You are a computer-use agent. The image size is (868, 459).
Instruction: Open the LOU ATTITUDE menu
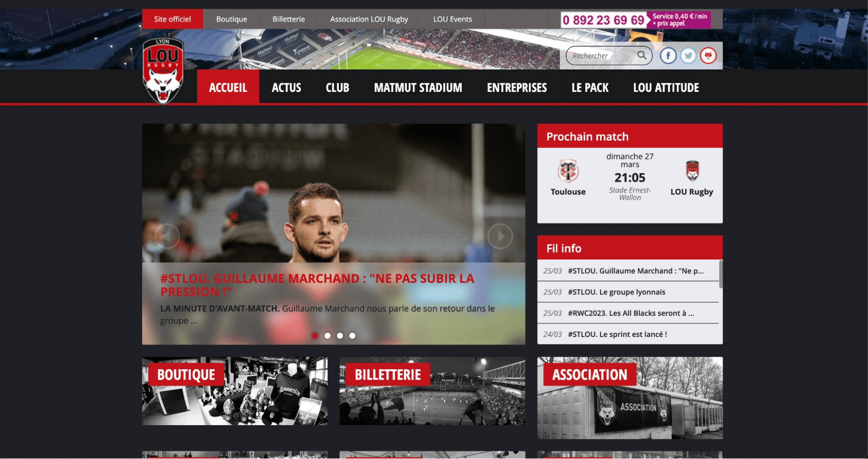click(x=666, y=88)
